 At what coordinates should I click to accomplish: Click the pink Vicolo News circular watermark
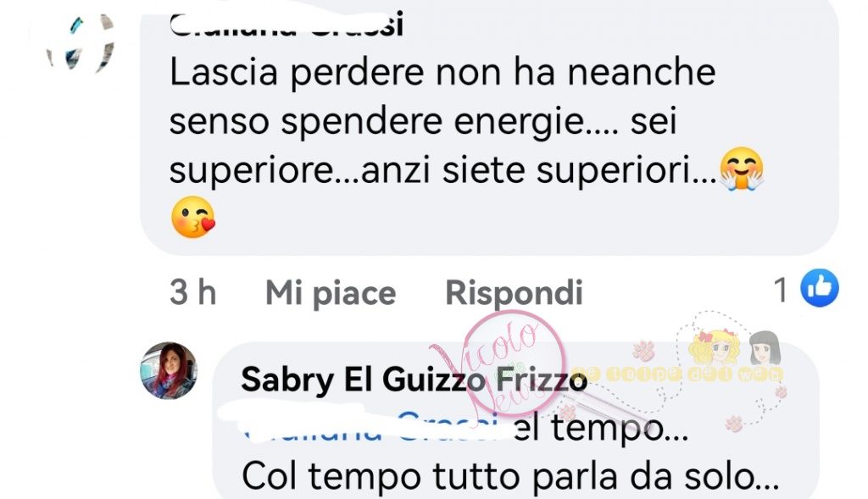[514, 363]
